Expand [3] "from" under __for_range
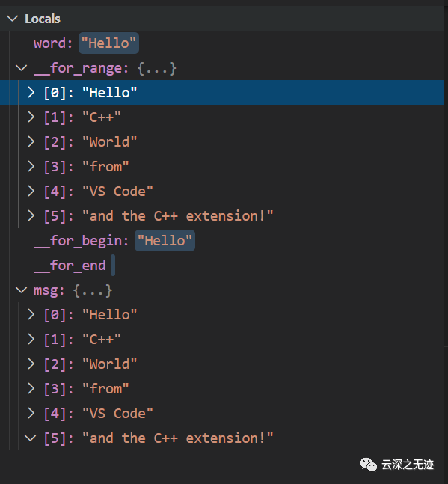Image resolution: width=448 pixels, height=484 pixels. tap(31, 166)
